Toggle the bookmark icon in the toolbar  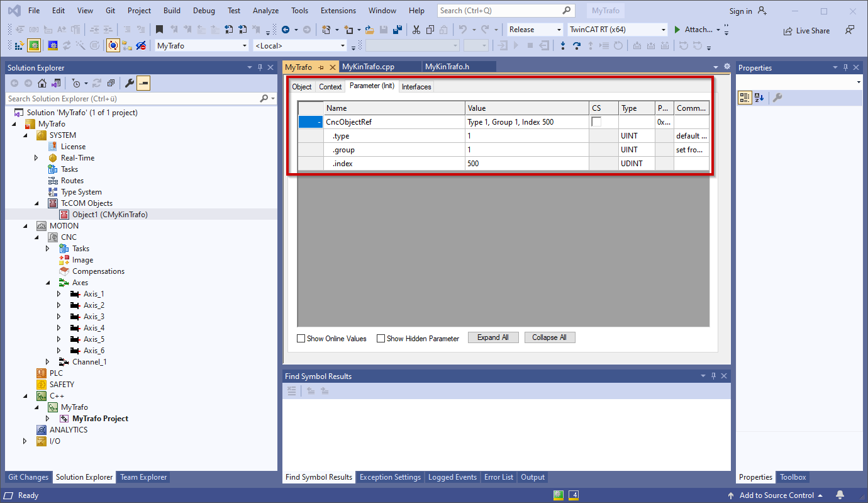pos(159,30)
